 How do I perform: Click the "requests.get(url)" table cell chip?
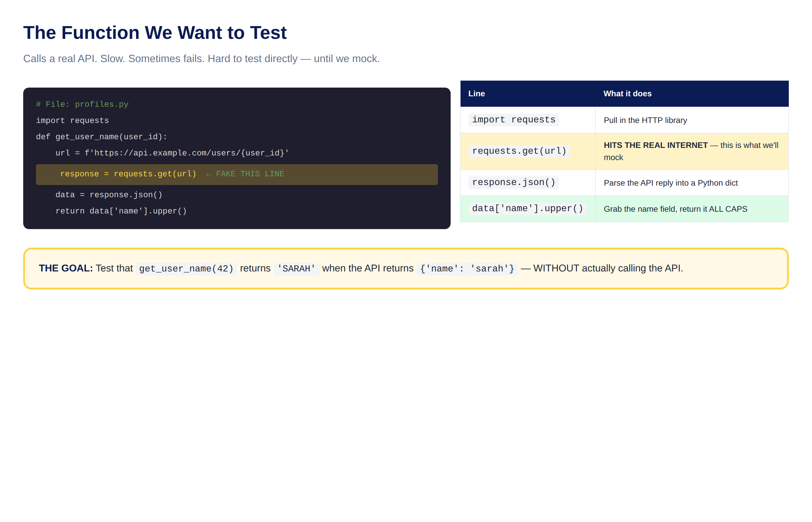pyautogui.click(x=519, y=151)
